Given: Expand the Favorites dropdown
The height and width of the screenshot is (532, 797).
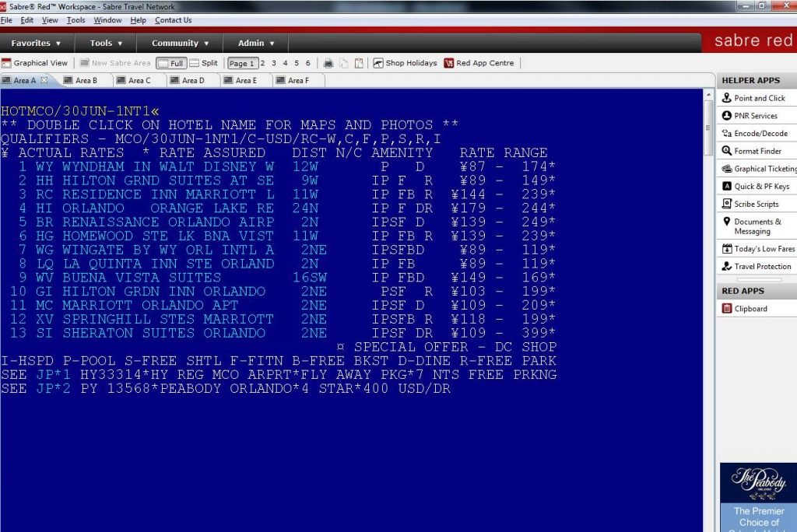Looking at the screenshot, I should pyautogui.click(x=36, y=44).
